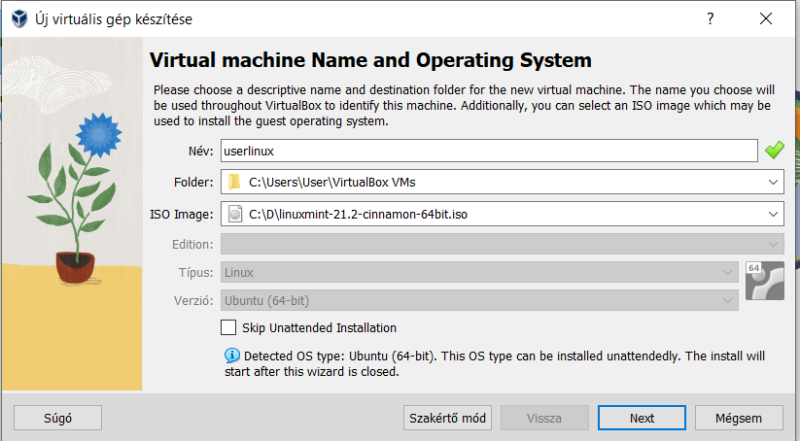800x441 pixels.
Task: Click the blue info icon beside Detected OS type
Action: (x=232, y=356)
